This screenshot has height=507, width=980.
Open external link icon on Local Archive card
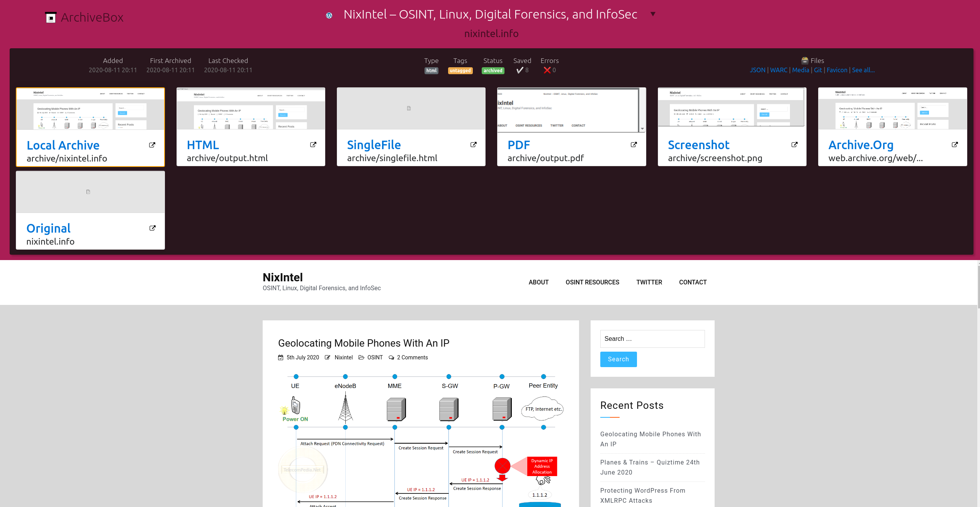click(151, 145)
